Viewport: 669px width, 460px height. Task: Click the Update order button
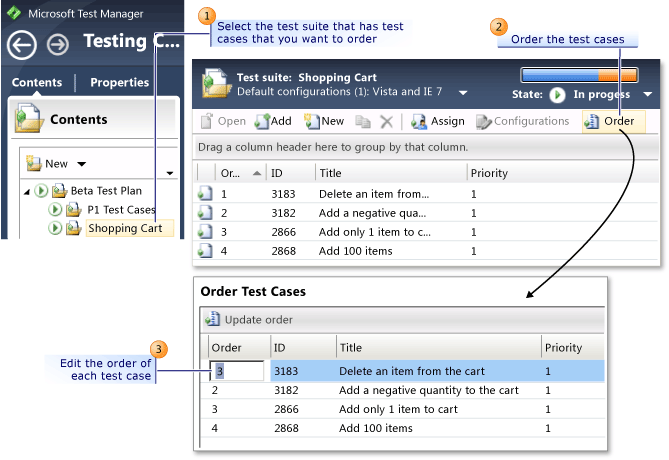point(249,320)
